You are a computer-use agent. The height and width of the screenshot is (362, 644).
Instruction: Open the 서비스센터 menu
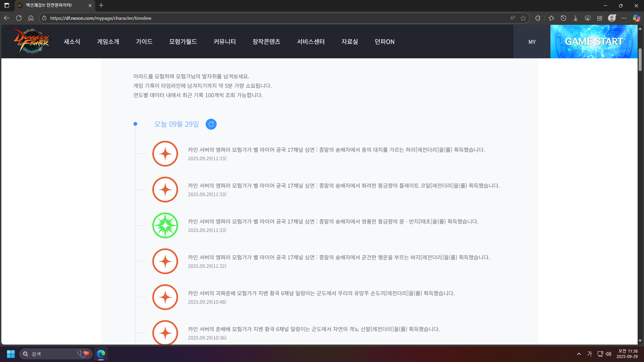click(311, 42)
